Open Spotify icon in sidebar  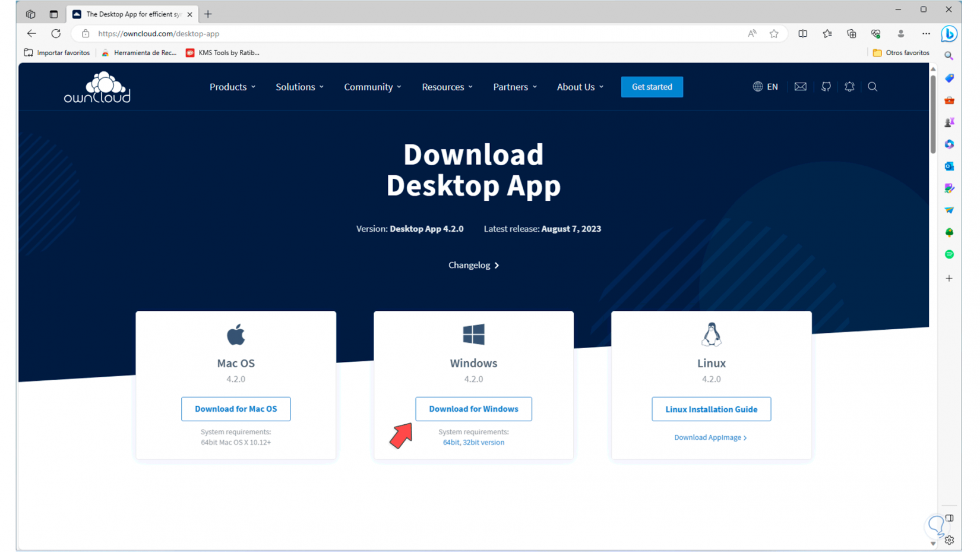pos(949,254)
